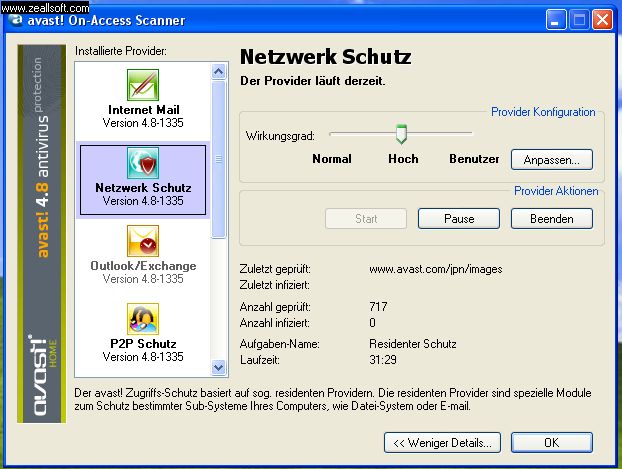Click the Wirkungsgrad slider handle

coord(401,134)
